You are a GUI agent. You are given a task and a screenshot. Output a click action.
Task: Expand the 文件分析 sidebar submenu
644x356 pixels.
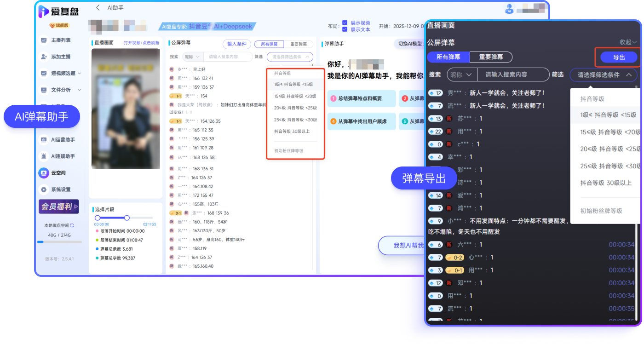coord(79,90)
